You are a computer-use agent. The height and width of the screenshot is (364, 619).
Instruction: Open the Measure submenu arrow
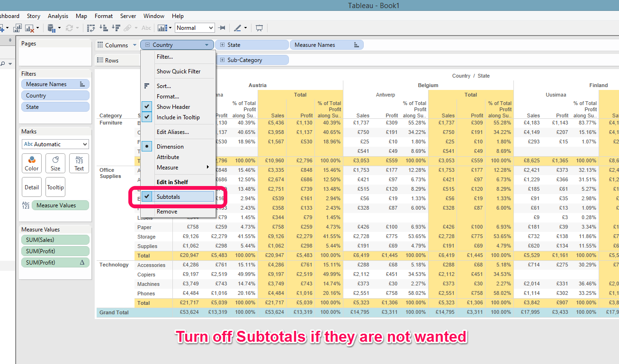coord(208,168)
